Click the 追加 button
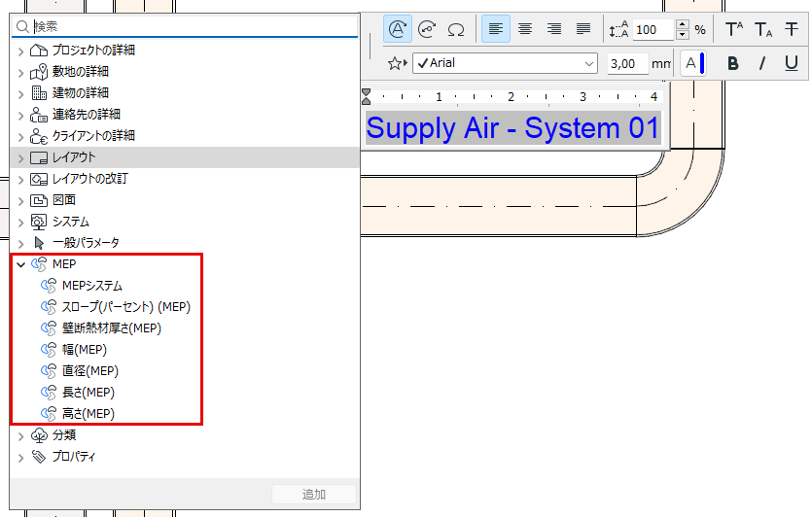The image size is (812, 517). pyautogui.click(x=314, y=495)
